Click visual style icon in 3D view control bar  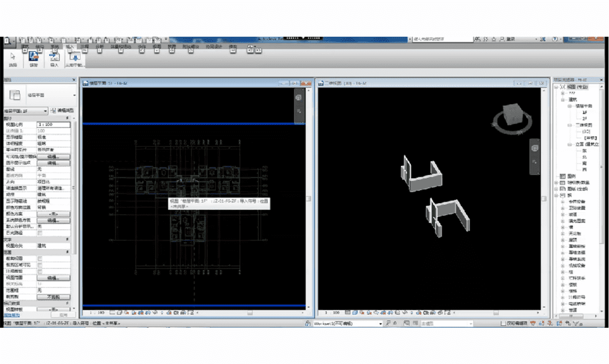pos(356,312)
